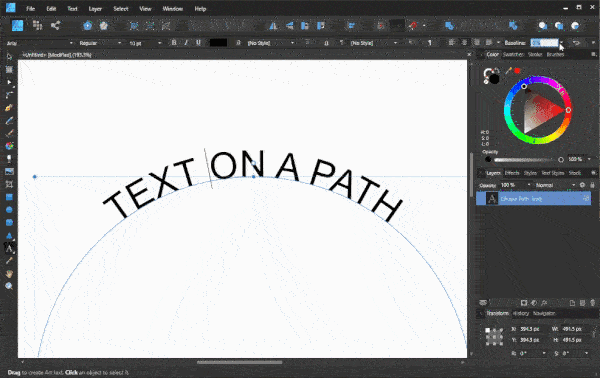Click the Mask Layer button
This screenshot has width=600, height=378.
(x=524, y=303)
